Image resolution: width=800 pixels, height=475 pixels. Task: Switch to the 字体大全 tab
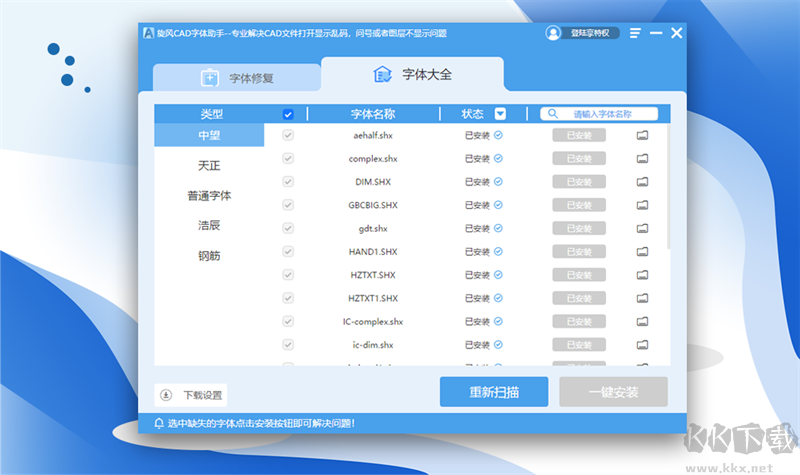[412, 75]
